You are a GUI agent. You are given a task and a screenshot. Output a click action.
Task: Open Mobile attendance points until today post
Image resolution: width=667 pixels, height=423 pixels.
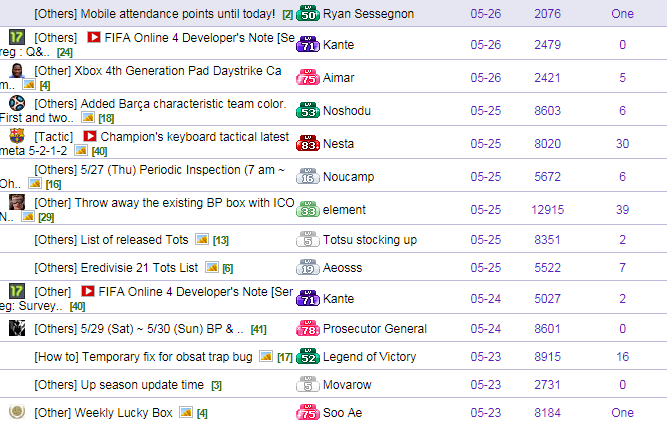tap(154, 14)
